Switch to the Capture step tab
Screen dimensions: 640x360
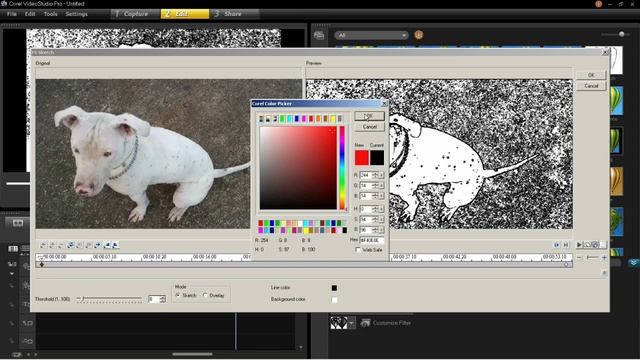(x=135, y=14)
